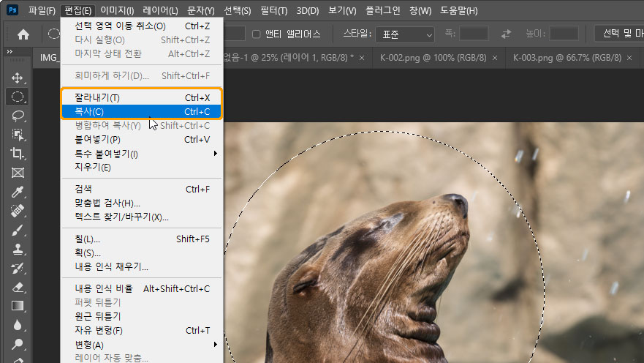The height and width of the screenshot is (363, 644).
Task: Select the Frame tool
Action: [18, 173]
